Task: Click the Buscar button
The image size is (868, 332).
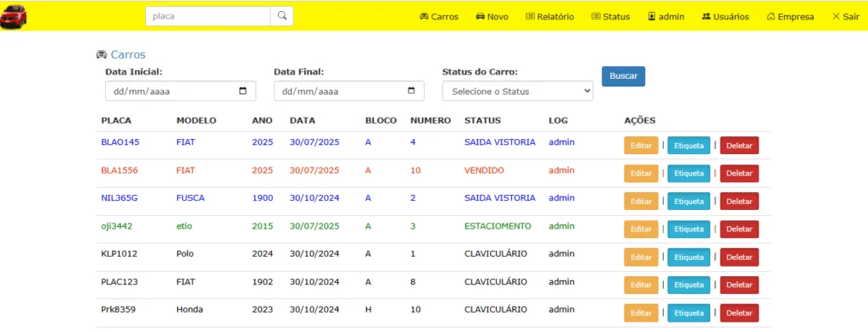Action: click(x=623, y=76)
